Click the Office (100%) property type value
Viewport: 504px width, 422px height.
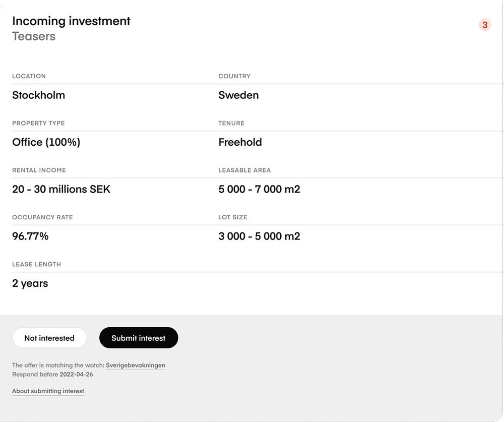46,142
